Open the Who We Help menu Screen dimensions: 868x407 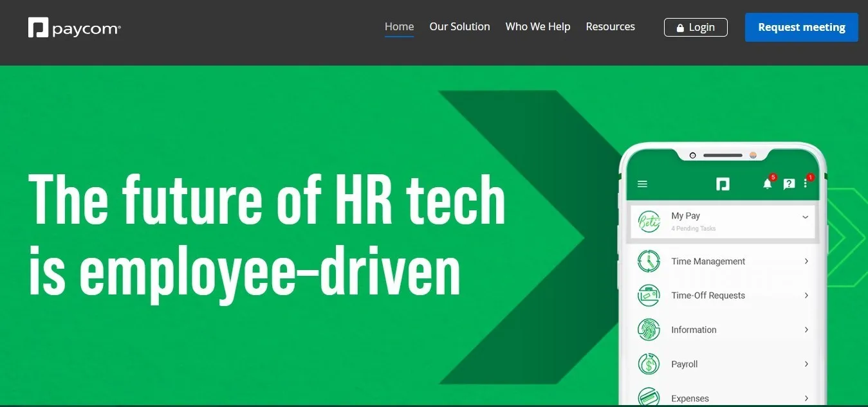[538, 27]
